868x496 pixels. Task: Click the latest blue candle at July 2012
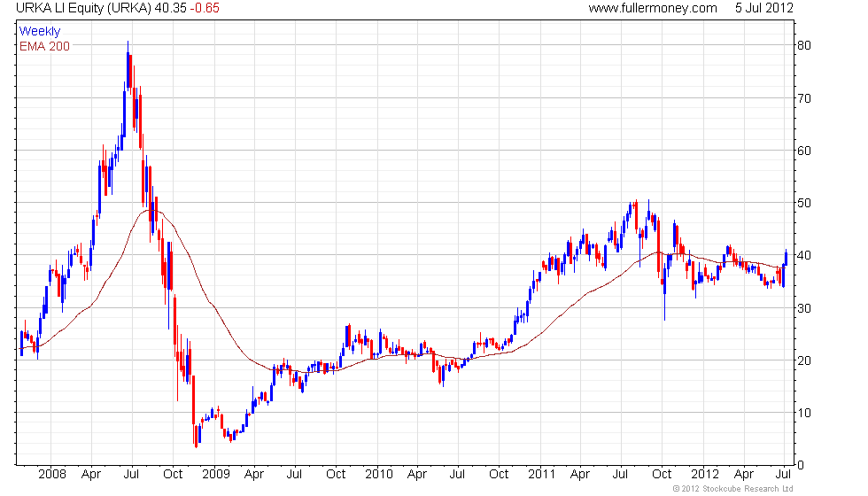787,258
